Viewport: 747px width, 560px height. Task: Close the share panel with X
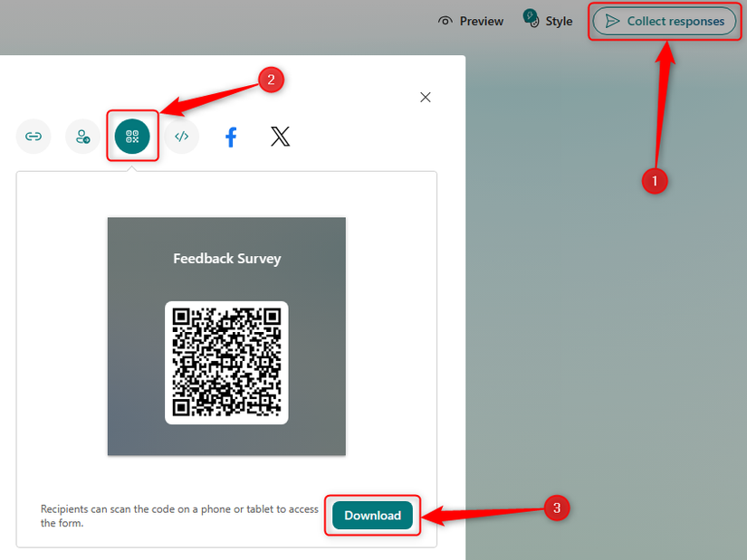point(426,97)
